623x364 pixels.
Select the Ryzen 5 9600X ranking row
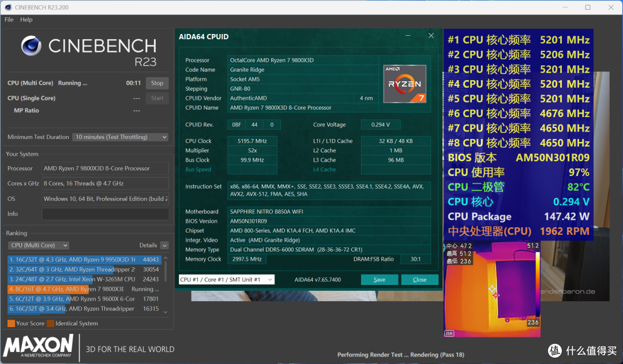coord(84,299)
